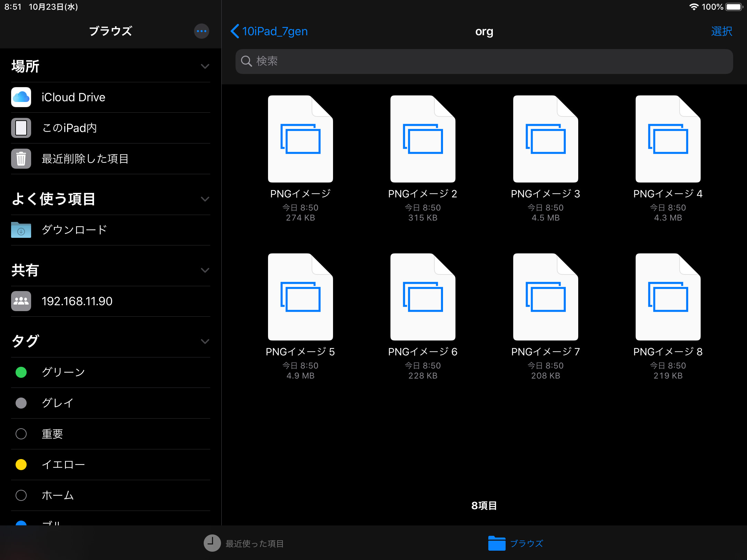Click the magnifier icon in search bar
This screenshot has width=747, height=560.
pyautogui.click(x=246, y=61)
